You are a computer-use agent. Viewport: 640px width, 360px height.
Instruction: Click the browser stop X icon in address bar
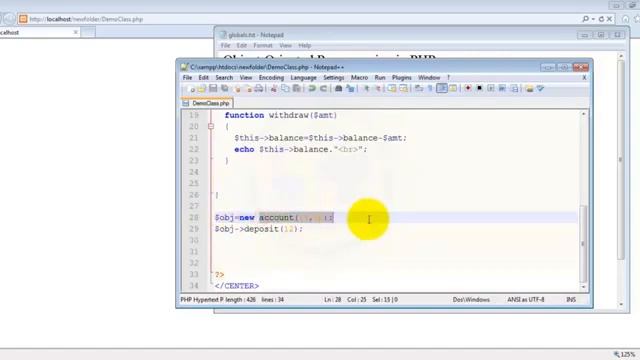point(609,19)
